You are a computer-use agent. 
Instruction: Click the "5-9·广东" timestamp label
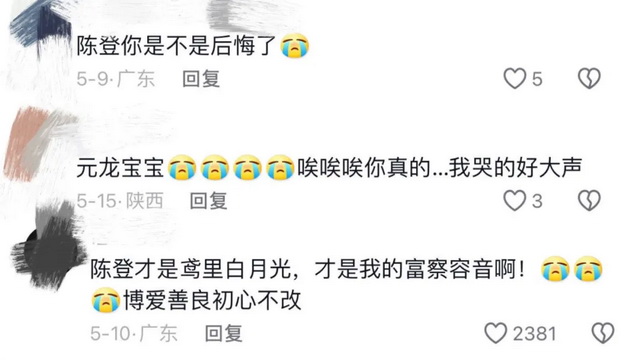[116, 78]
